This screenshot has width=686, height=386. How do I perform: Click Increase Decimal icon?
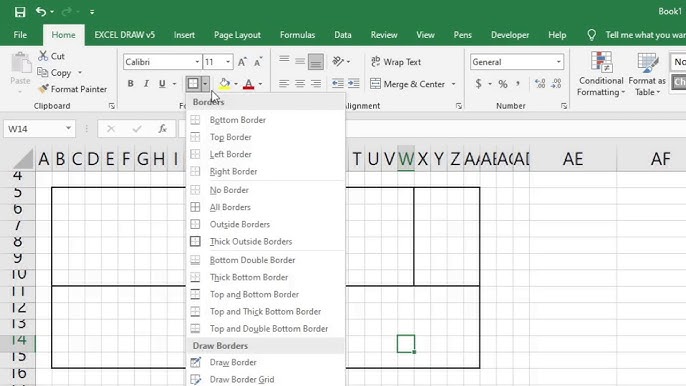[x=540, y=84]
